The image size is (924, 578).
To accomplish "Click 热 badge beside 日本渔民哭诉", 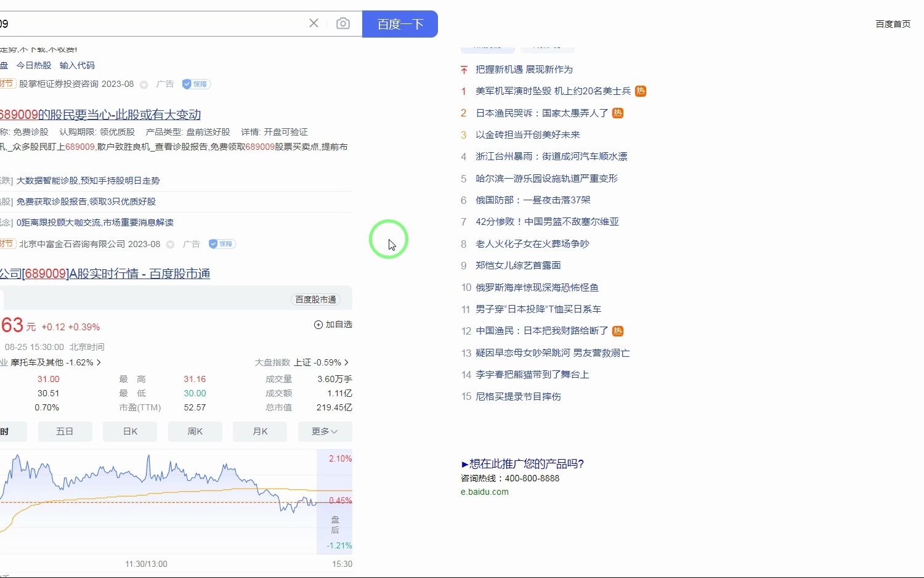I will pos(618,113).
